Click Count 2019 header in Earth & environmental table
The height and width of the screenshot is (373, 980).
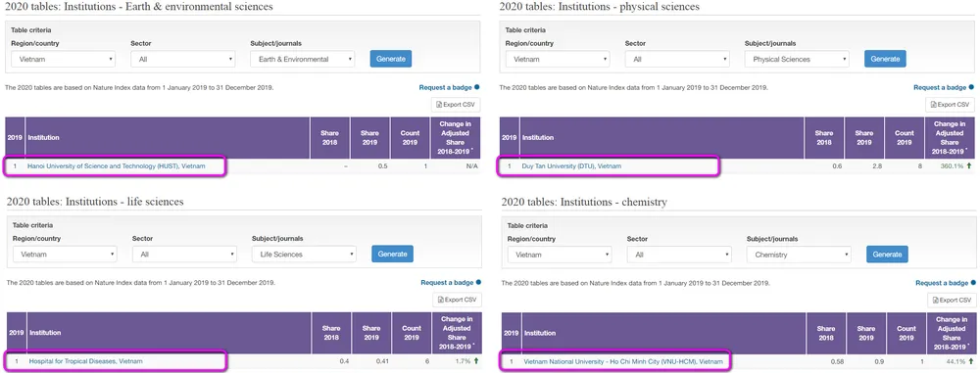tap(410, 137)
